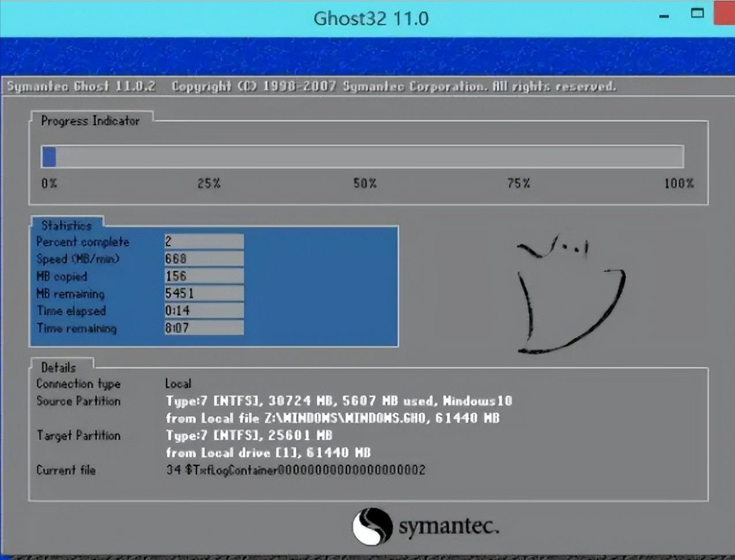Click the Time remaining value 8:07
Viewport: 735px width, 560px height.
tap(204, 328)
